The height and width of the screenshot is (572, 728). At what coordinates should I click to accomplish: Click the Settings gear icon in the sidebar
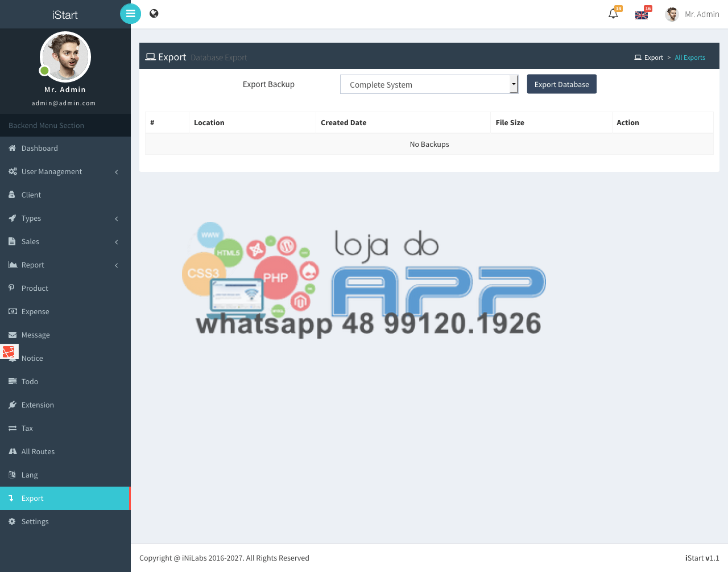(13, 521)
